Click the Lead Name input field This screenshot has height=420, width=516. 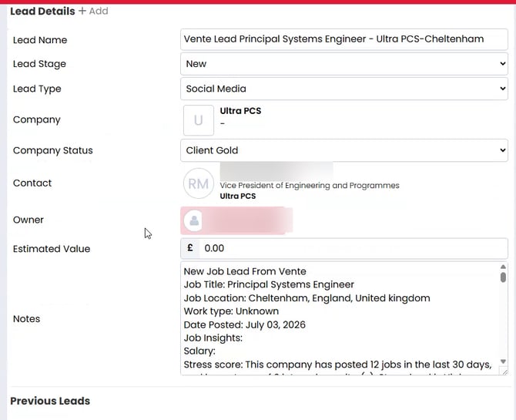click(x=344, y=39)
